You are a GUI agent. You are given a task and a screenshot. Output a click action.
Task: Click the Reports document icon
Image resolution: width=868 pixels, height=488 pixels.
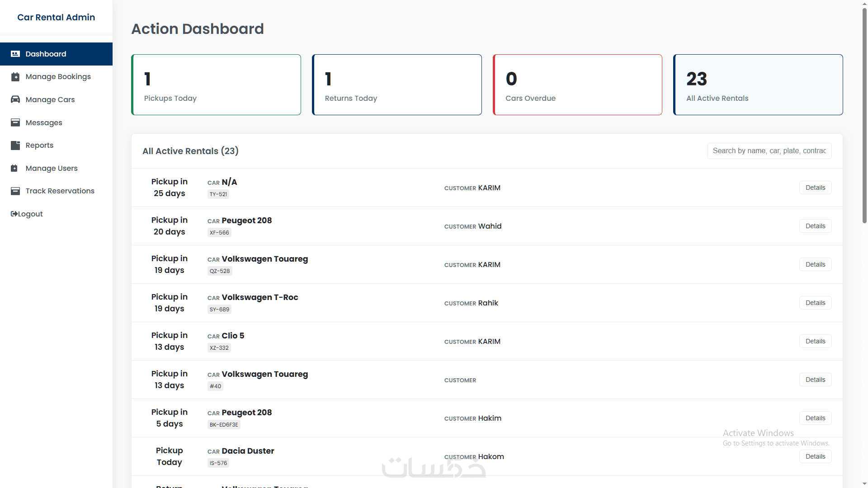click(15, 145)
